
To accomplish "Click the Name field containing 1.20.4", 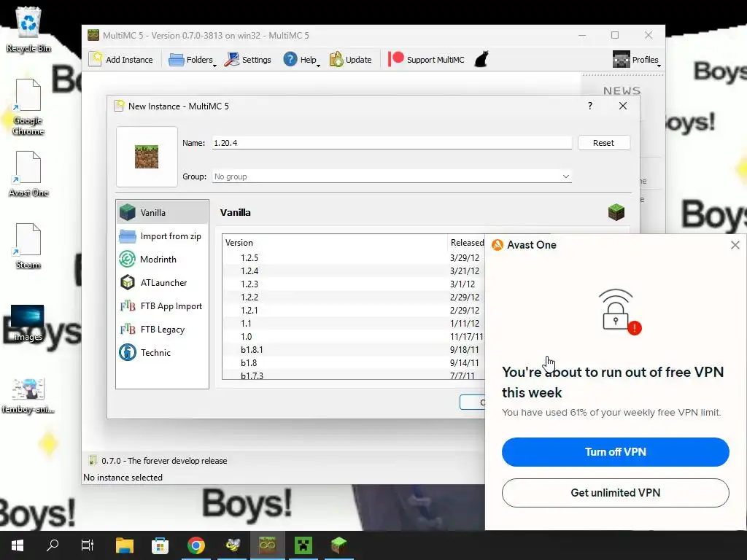I will 392,143.
